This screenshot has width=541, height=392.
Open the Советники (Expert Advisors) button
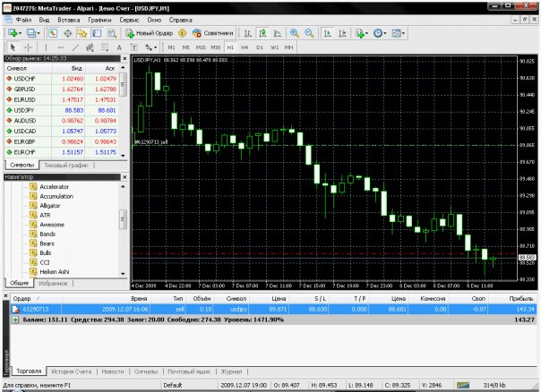point(210,32)
